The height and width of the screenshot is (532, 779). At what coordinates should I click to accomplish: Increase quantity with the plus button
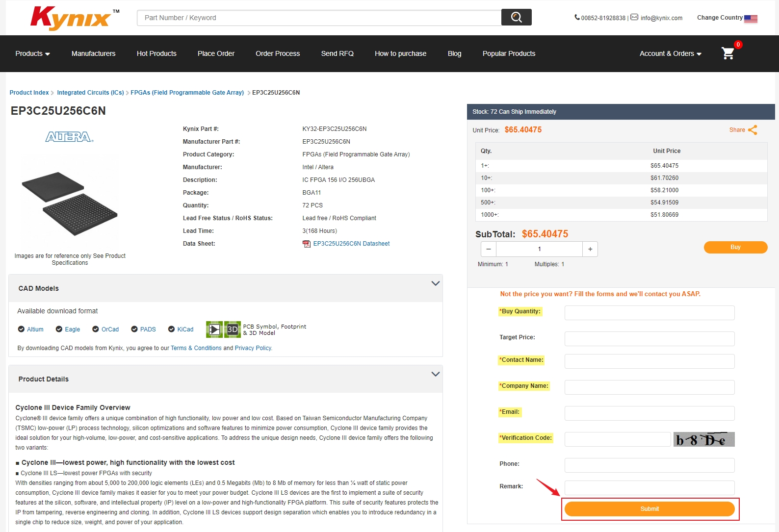590,249
